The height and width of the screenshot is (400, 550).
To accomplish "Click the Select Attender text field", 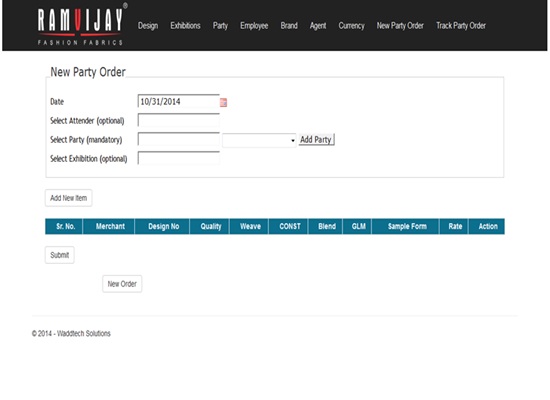I will pyautogui.click(x=179, y=120).
